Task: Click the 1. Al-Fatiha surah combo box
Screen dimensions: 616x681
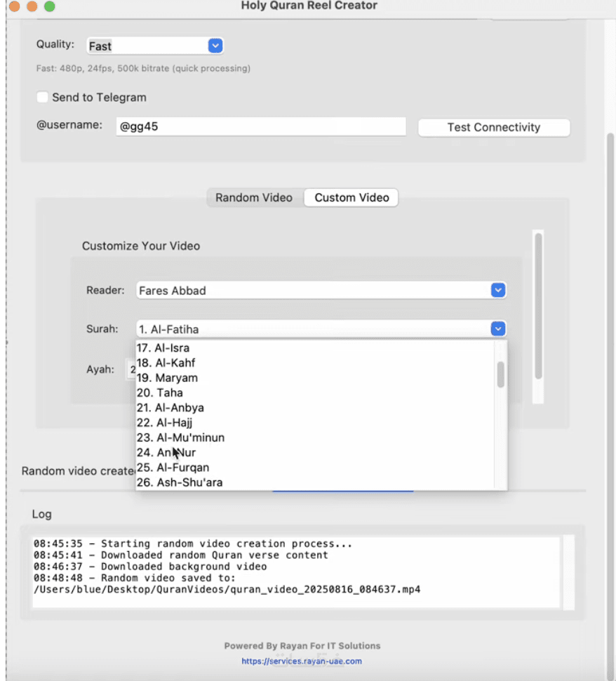Action: pyautogui.click(x=321, y=329)
